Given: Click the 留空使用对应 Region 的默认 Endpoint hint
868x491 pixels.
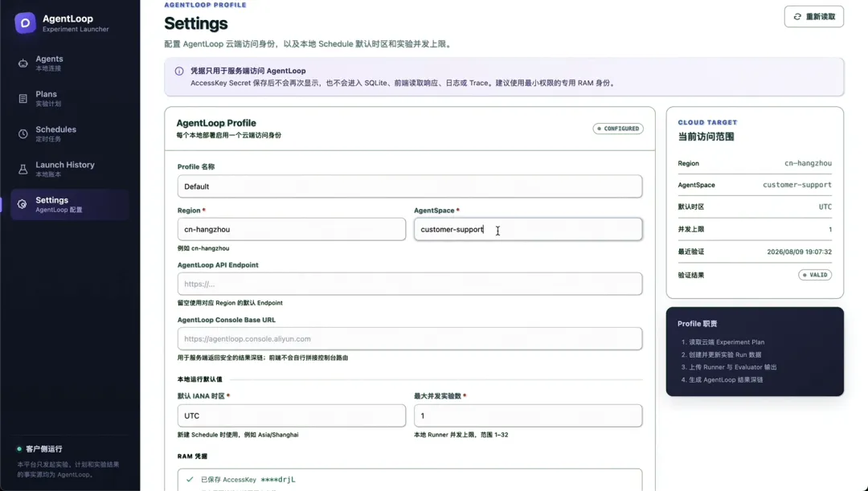Looking at the screenshot, I should pos(230,303).
